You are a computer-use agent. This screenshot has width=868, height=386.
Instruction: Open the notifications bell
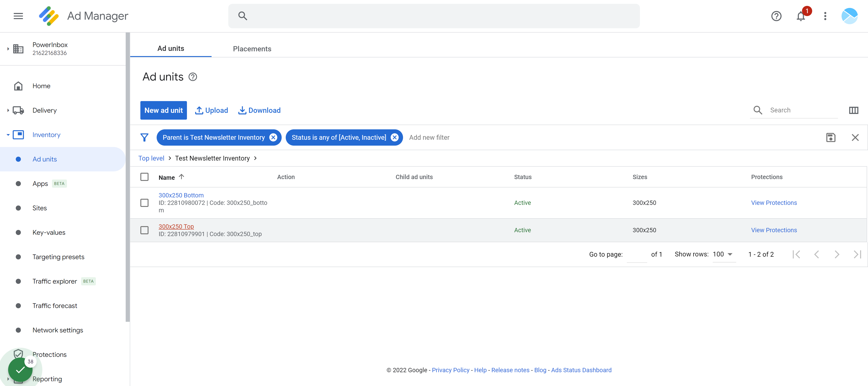(801, 16)
